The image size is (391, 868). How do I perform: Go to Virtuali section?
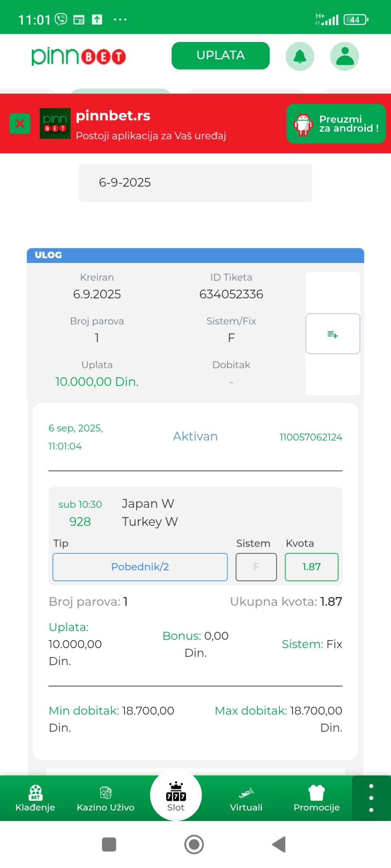(246, 798)
